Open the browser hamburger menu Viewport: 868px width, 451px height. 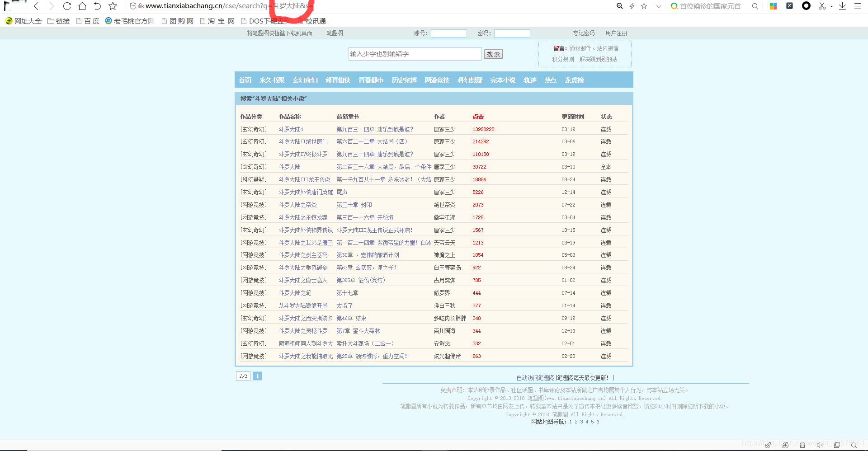[x=858, y=6]
